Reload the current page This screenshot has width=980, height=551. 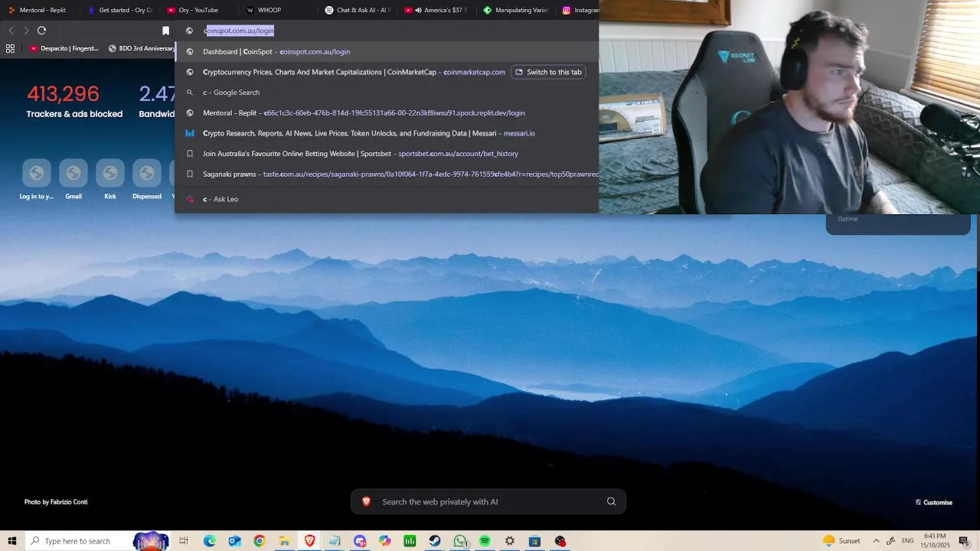41,31
